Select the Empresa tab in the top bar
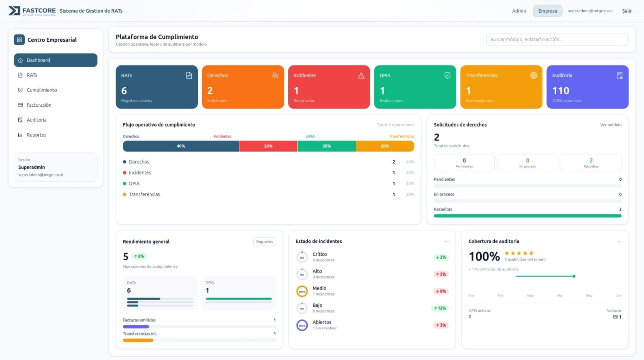Screen dimensions: 644x360 (547, 11)
